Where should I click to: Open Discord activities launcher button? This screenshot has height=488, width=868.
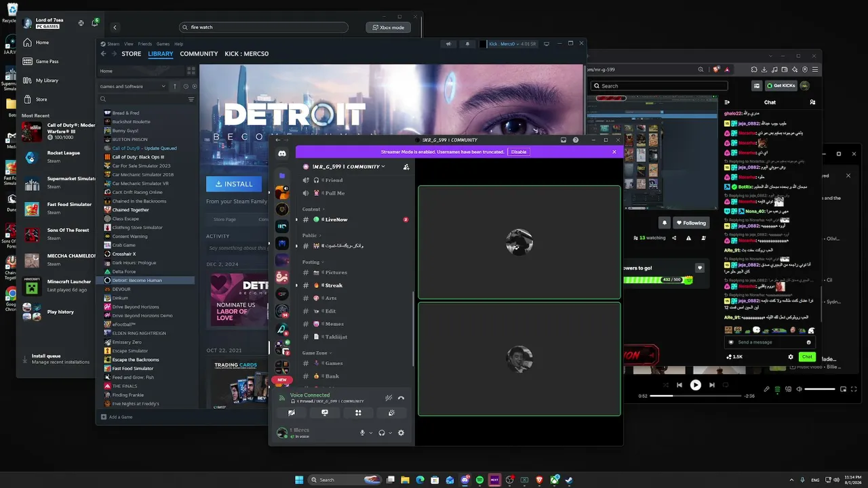[x=358, y=413]
